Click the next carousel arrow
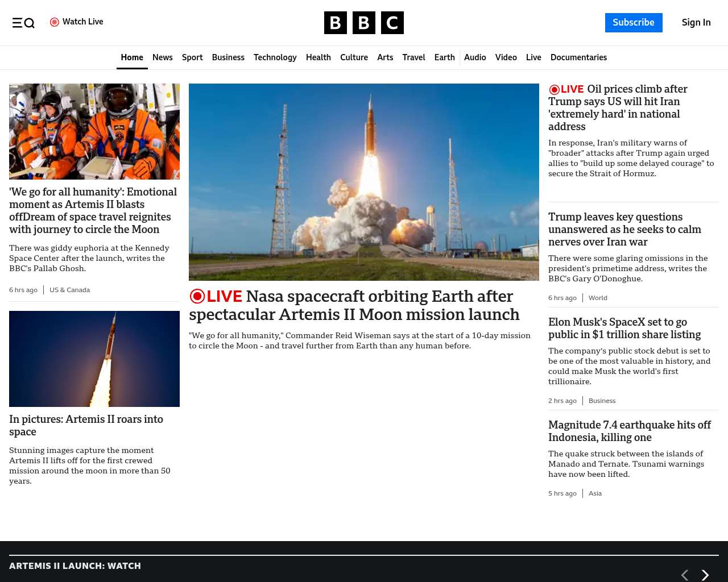The height and width of the screenshot is (582, 728). tap(705, 575)
